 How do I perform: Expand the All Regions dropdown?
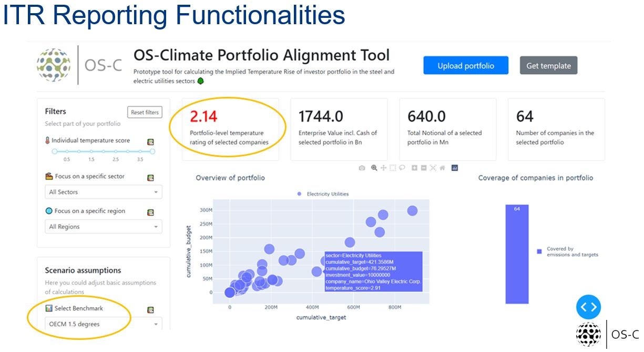104,227
